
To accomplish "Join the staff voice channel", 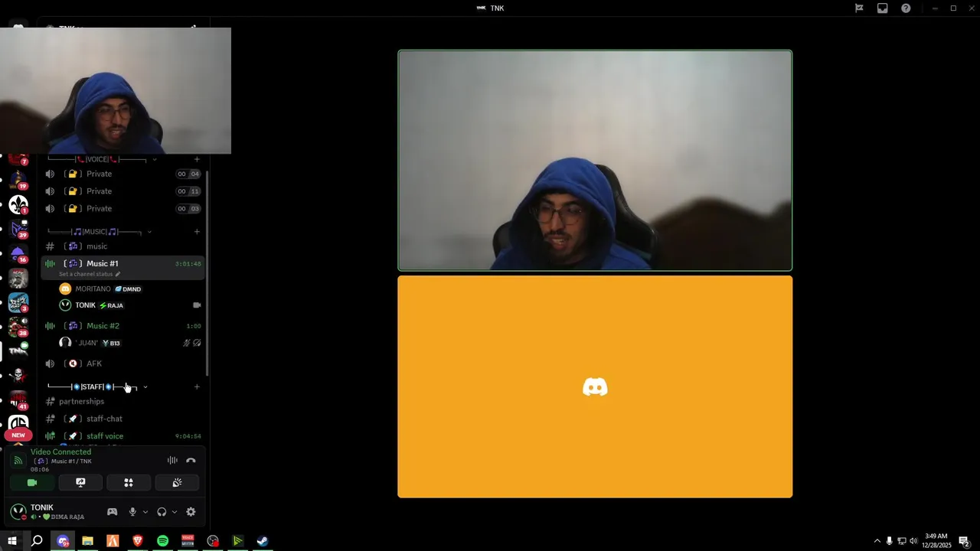I will (122, 436).
